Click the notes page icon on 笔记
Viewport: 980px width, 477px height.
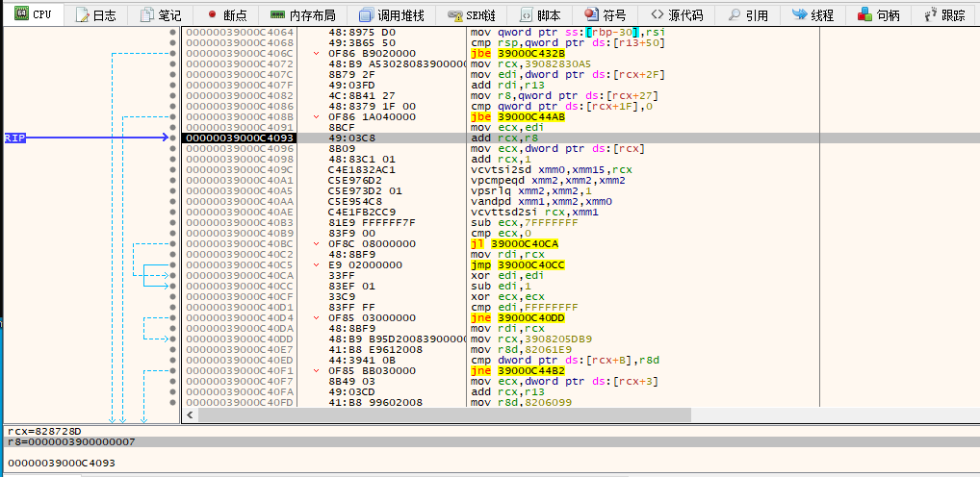pyautogui.click(x=147, y=15)
